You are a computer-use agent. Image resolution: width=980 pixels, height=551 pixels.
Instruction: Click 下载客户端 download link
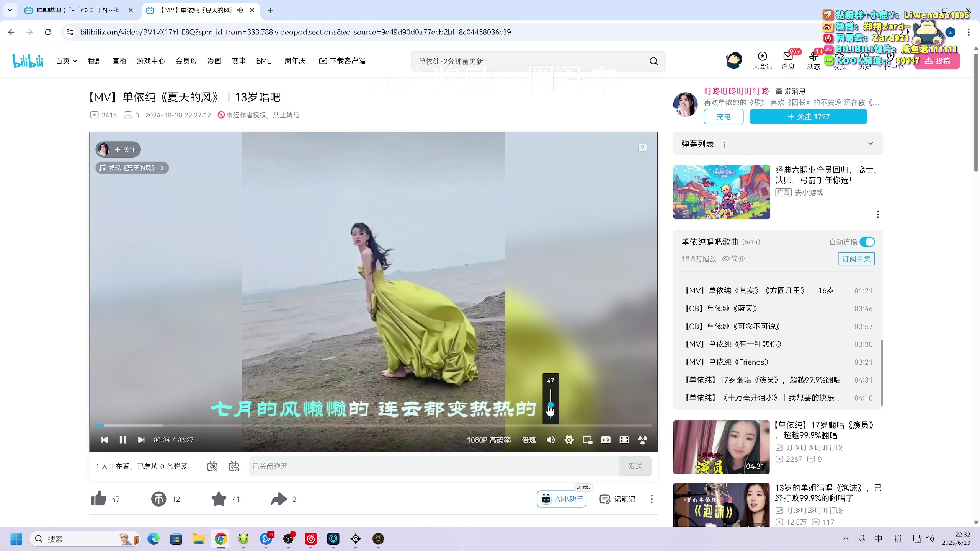pos(342,61)
